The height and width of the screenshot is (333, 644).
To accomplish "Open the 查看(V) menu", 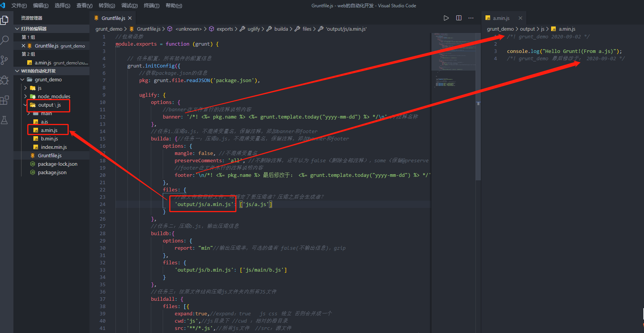I will coord(84,5).
